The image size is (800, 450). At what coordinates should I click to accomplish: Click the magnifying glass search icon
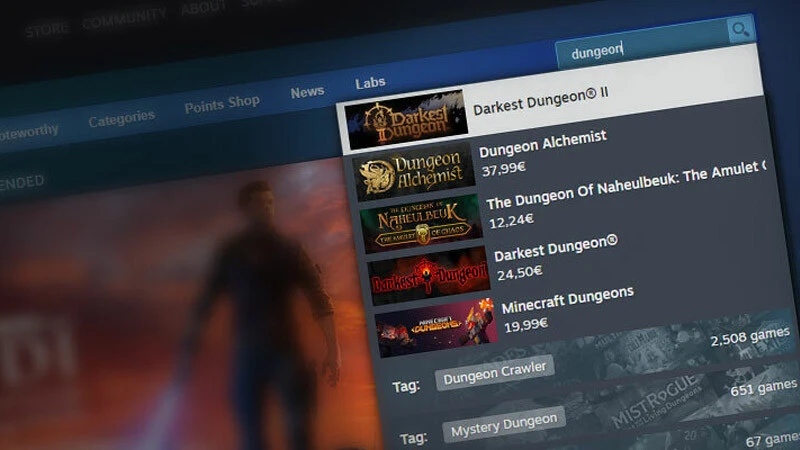[740, 30]
